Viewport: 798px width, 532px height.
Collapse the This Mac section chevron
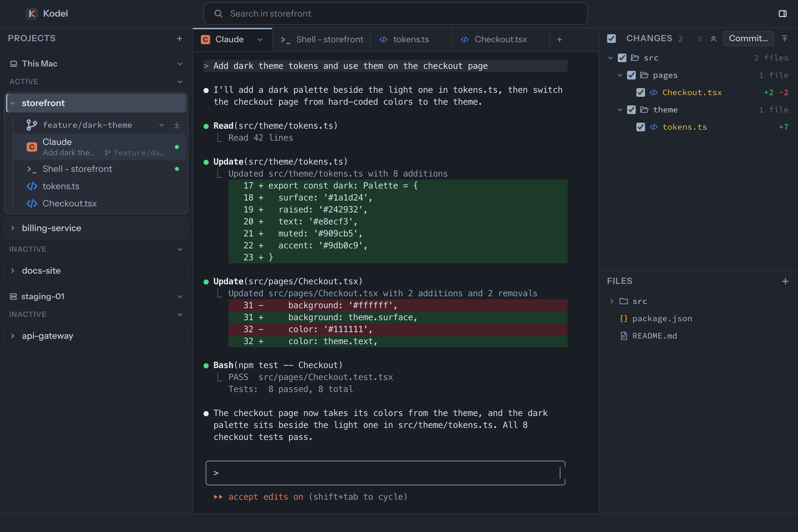[180, 64]
